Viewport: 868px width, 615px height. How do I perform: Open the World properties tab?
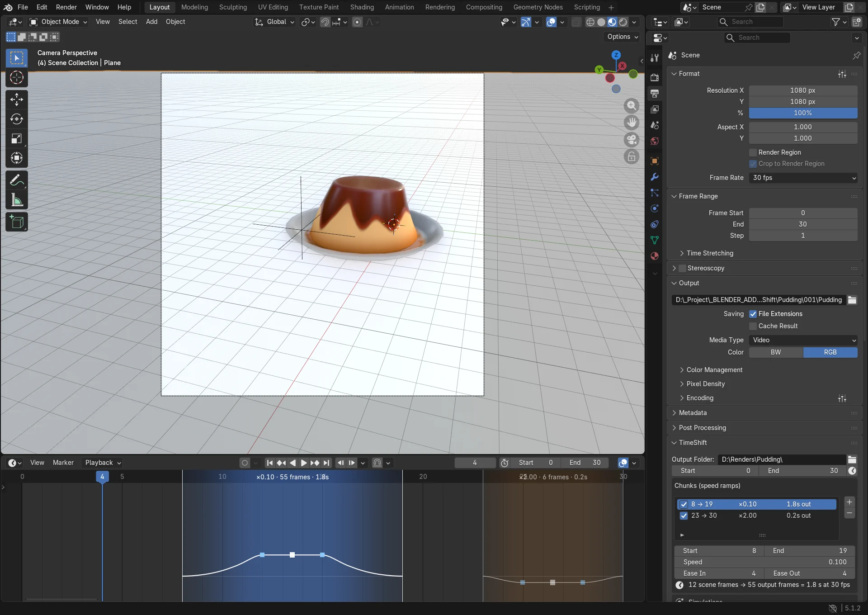click(x=655, y=141)
